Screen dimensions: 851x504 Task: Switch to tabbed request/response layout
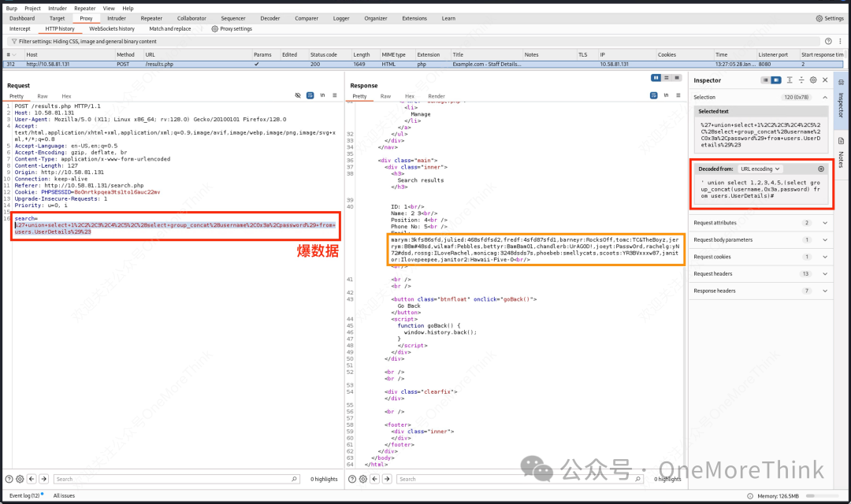[x=677, y=78]
